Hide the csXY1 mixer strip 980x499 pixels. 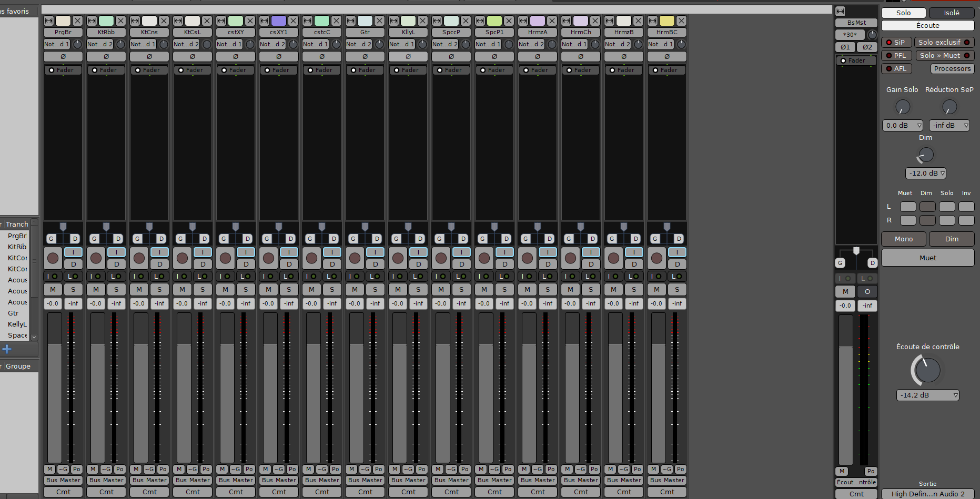pyautogui.click(x=293, y=21)
